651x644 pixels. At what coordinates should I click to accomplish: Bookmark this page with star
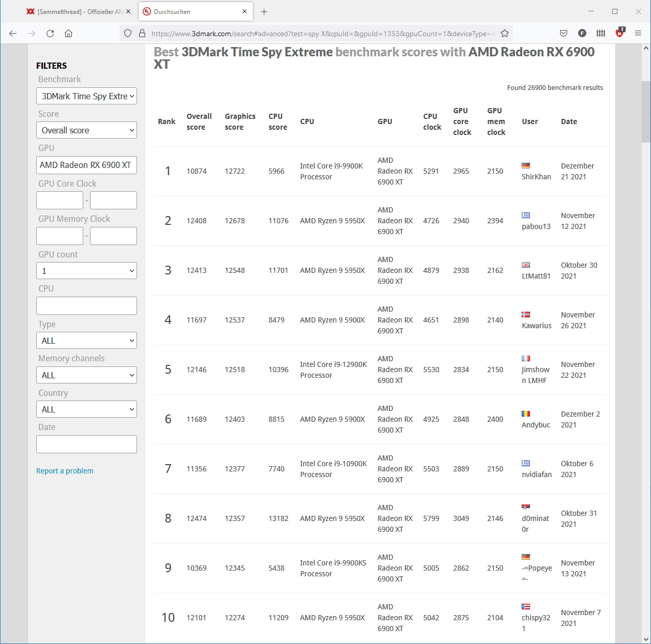coord(505,34)
